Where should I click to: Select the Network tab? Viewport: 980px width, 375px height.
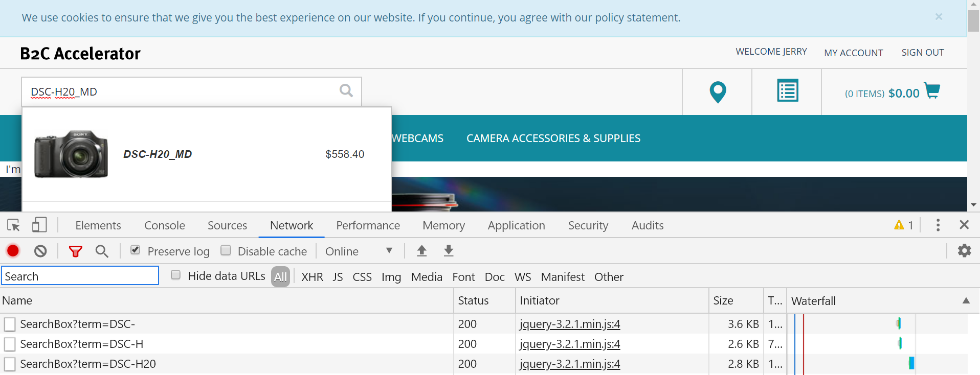pyautogui.click(x=292, y=225)
